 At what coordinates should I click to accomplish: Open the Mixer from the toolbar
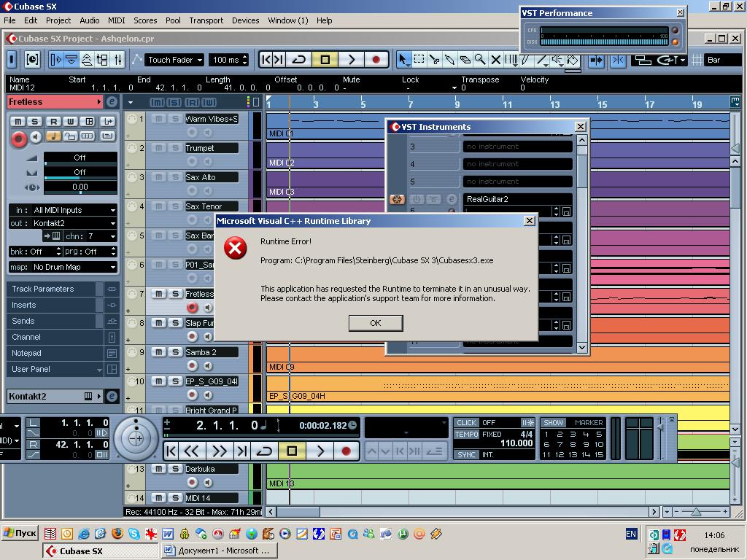click(118, 60)
